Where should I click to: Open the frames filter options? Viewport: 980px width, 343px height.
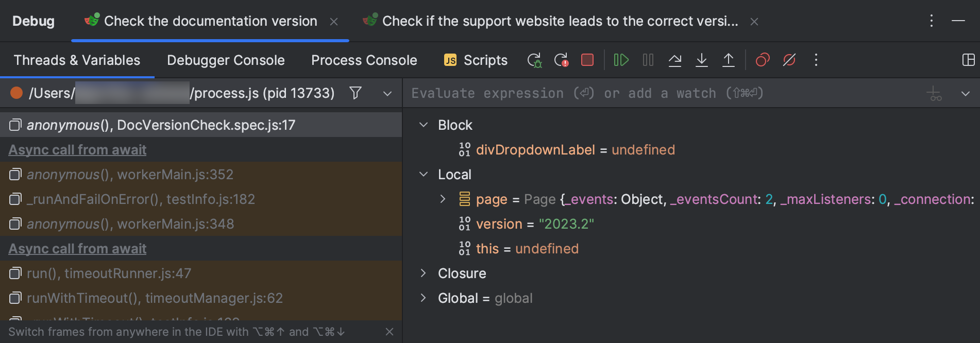coord(355,93)
